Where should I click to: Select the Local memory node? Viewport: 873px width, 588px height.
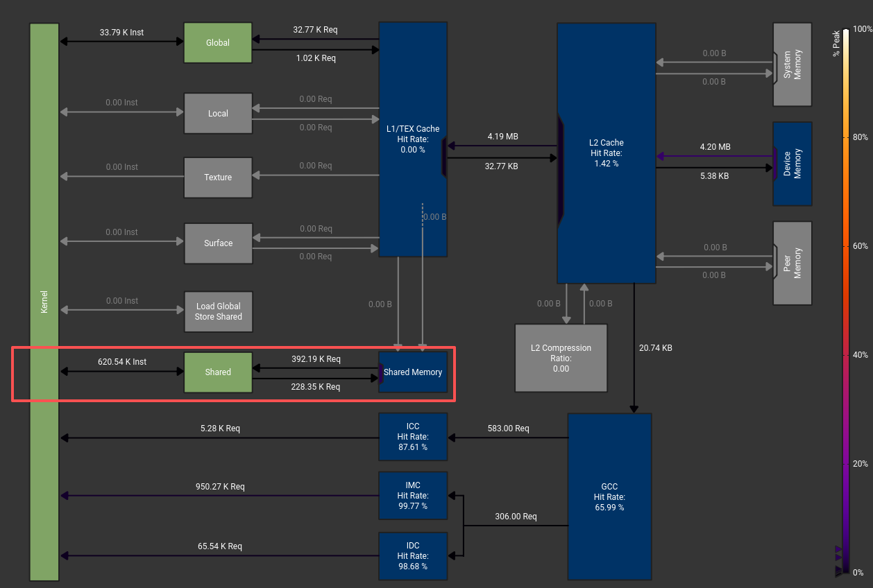pos(218,113)
